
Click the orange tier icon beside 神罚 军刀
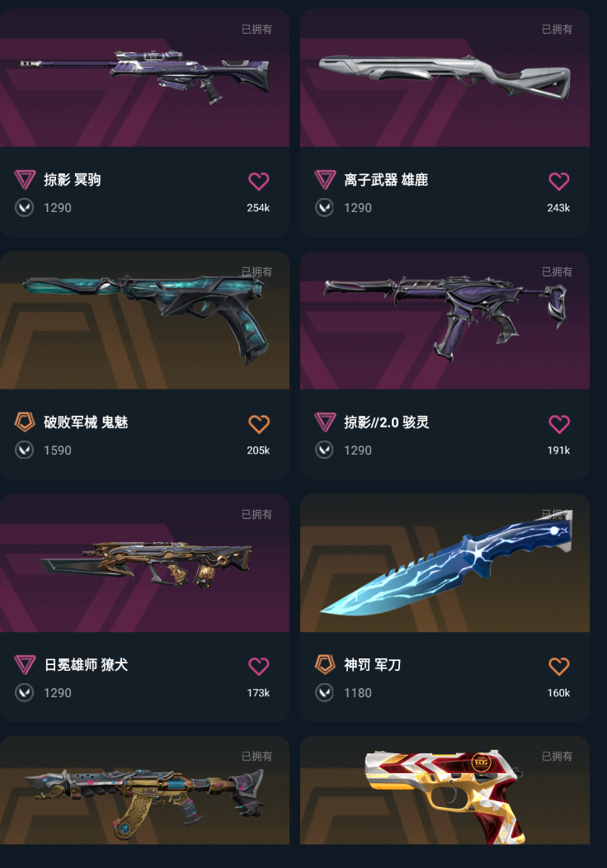(325, 664)
